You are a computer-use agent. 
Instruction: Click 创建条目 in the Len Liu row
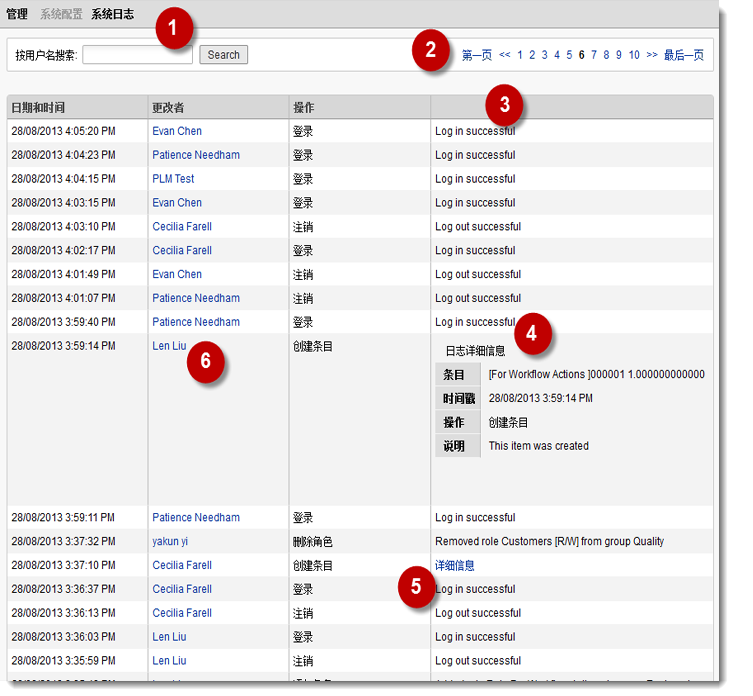pos(313,346)
